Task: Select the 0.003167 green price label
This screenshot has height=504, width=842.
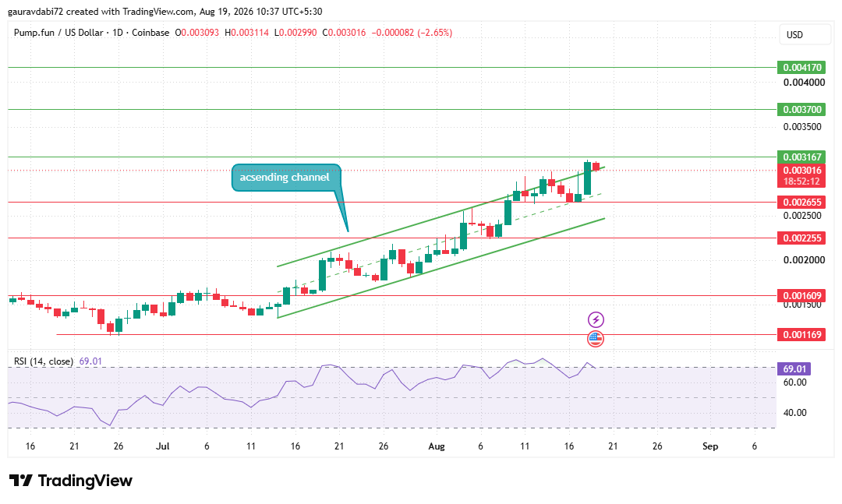Action: [x=801, y=157]
